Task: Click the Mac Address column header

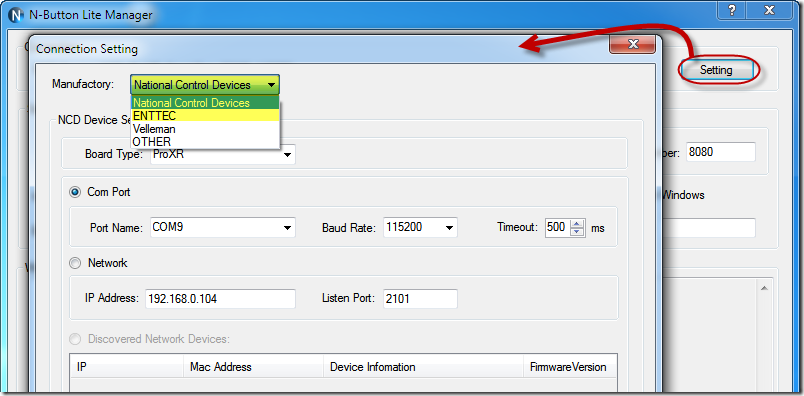Action: pyautogui.click(x=253, y=367)
